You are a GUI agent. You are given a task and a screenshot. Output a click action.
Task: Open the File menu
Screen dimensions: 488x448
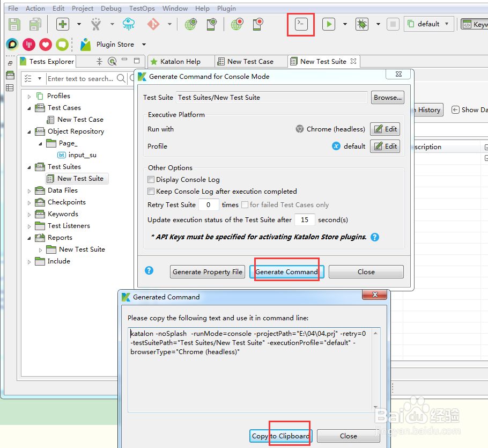pos(13,9)
